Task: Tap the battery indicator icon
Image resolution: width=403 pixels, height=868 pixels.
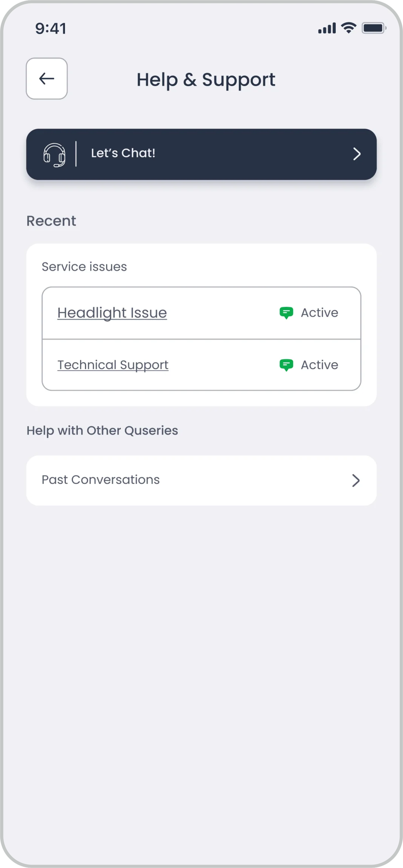Action: (x=374, y=28)
